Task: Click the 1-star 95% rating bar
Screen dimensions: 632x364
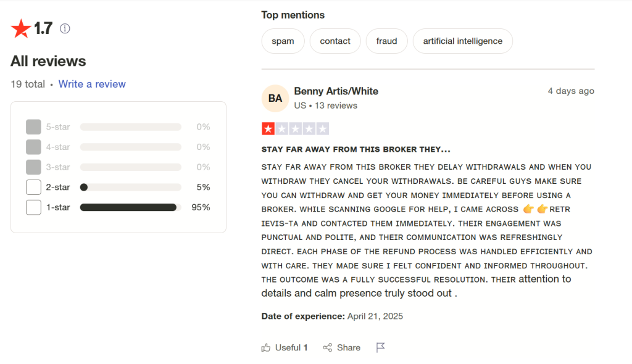Action: tap(130, 207)
